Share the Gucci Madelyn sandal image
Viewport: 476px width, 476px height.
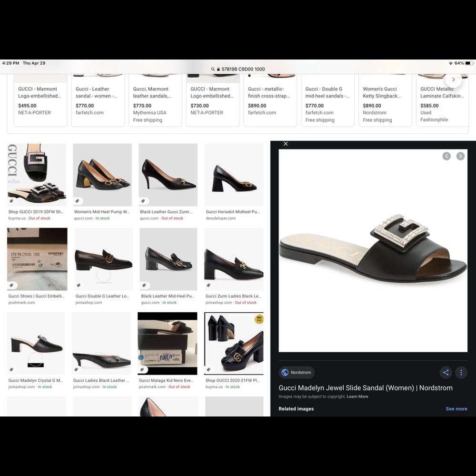click(x=446, y=373)
